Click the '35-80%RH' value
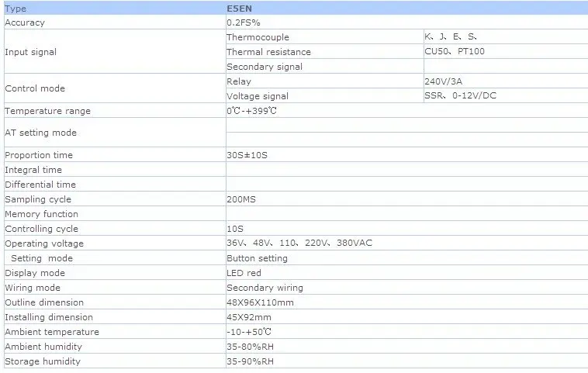 pyautogui.click(x=250, y=347)
